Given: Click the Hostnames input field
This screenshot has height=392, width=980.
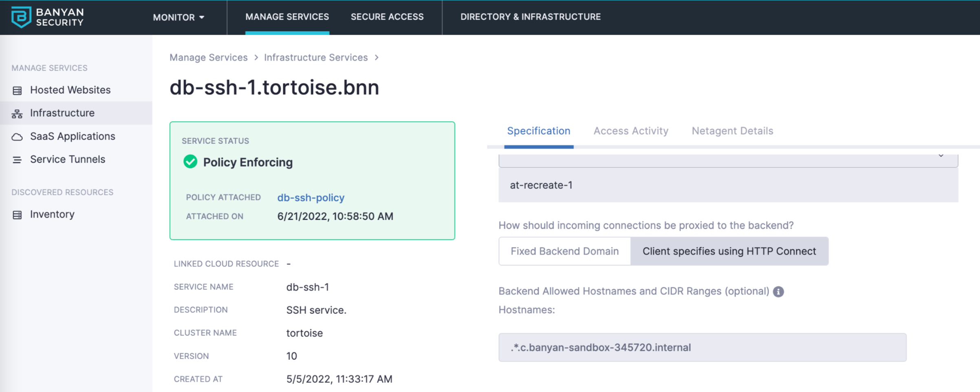Looking at the screenshot, I should [x=702, y=347].
